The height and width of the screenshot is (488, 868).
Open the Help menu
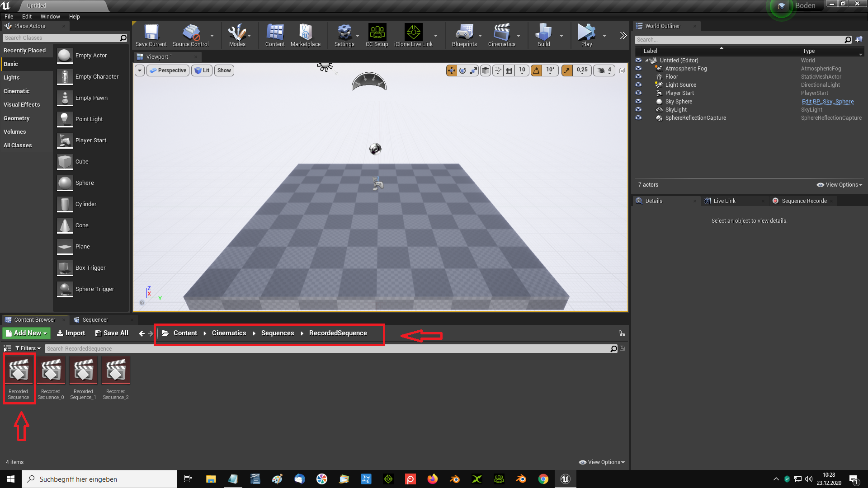click(x=75, y=17)
